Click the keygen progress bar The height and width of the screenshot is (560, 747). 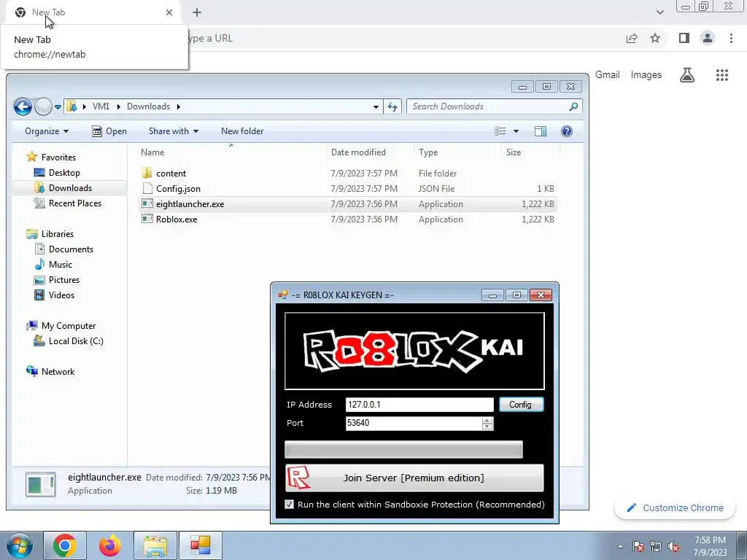[403, 449]
